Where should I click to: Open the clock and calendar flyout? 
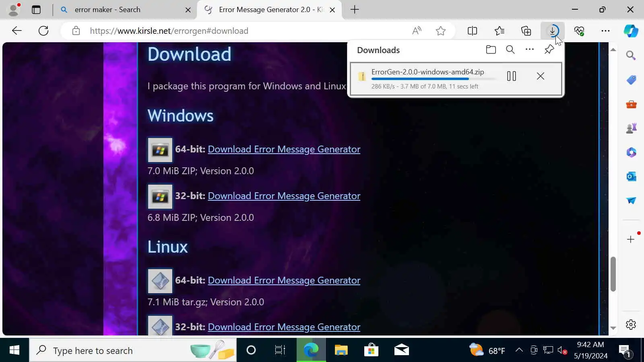pos(590,350)
